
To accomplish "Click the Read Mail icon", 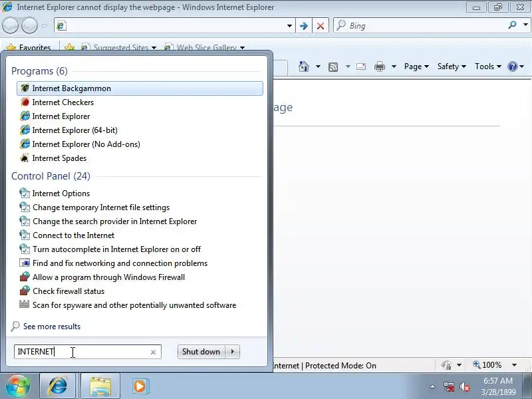I will (x=361, y=66).
